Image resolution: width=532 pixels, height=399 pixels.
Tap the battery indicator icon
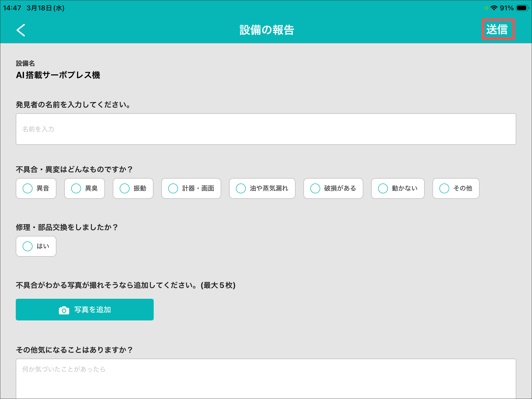(x=522, y=8)
